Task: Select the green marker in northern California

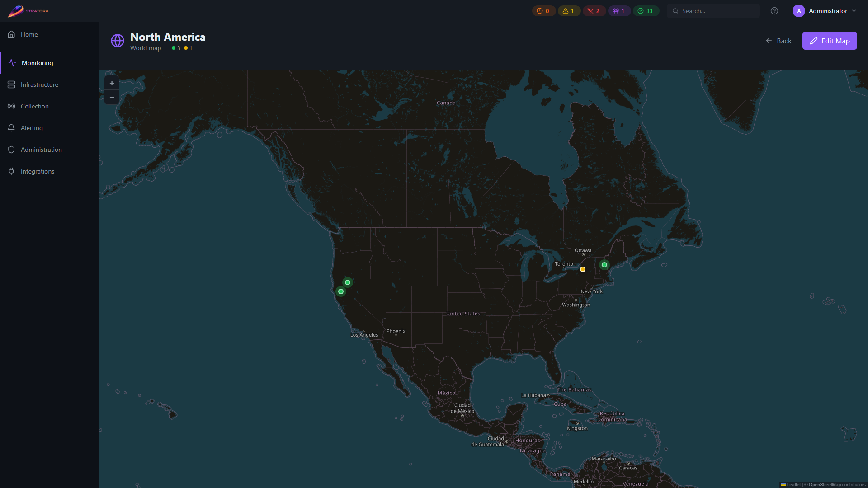Action: tap(348, 282)
